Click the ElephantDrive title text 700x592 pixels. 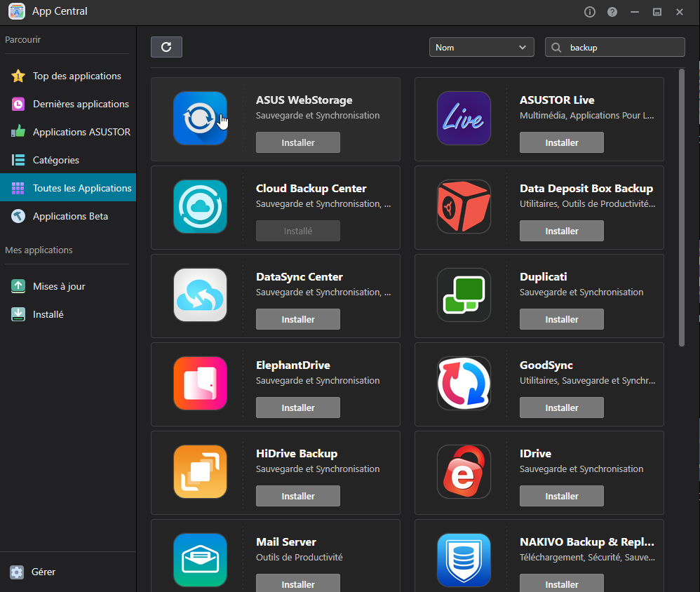tap(293, 365)
